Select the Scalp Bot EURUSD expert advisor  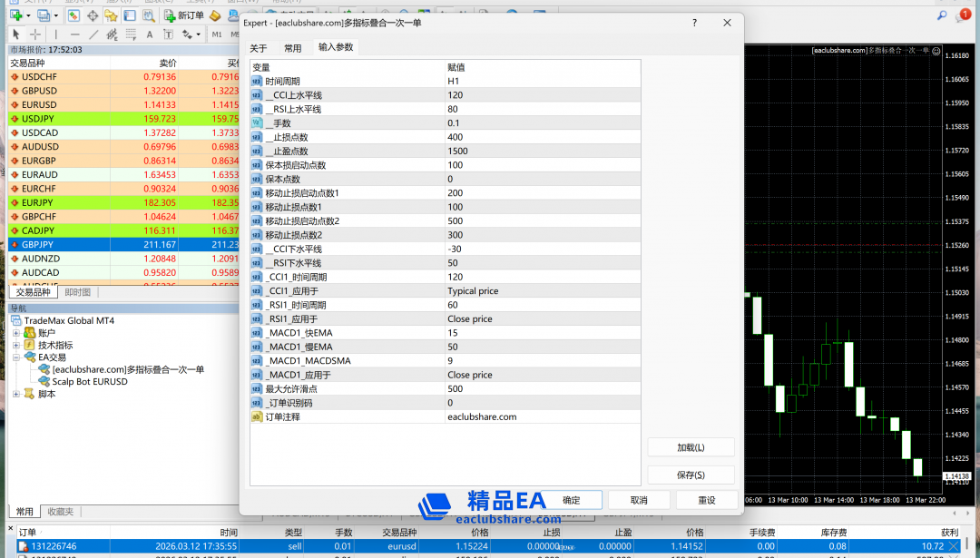(89, 382)
